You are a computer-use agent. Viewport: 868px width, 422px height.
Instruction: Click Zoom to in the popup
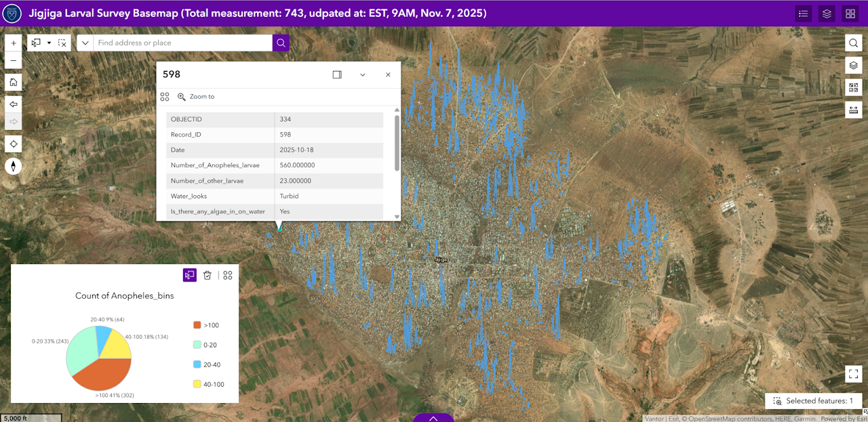(x=196, y=97)
